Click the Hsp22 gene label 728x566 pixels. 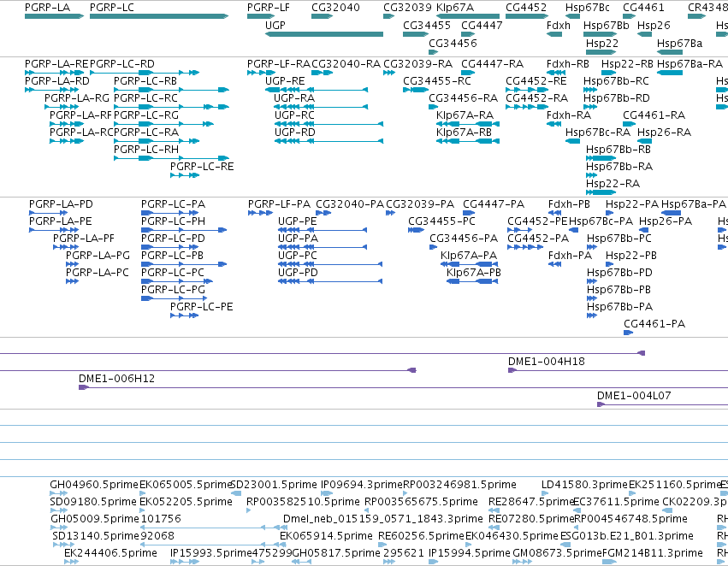click(x=601, y=43)
